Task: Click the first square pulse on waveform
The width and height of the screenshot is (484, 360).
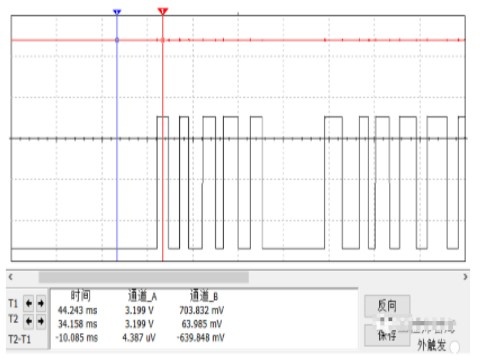Action: pos(163,182)
